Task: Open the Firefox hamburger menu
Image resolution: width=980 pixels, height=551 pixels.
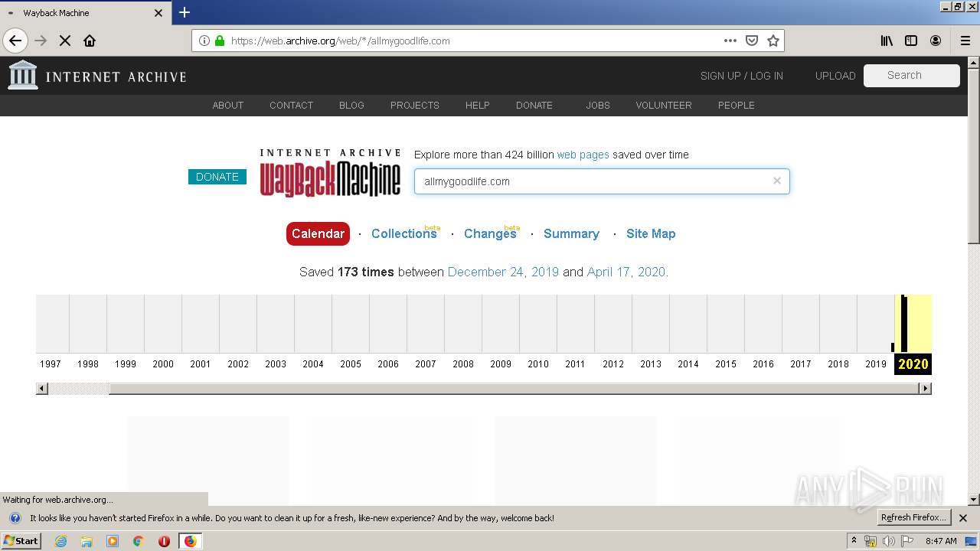Action: coord(965,41)
